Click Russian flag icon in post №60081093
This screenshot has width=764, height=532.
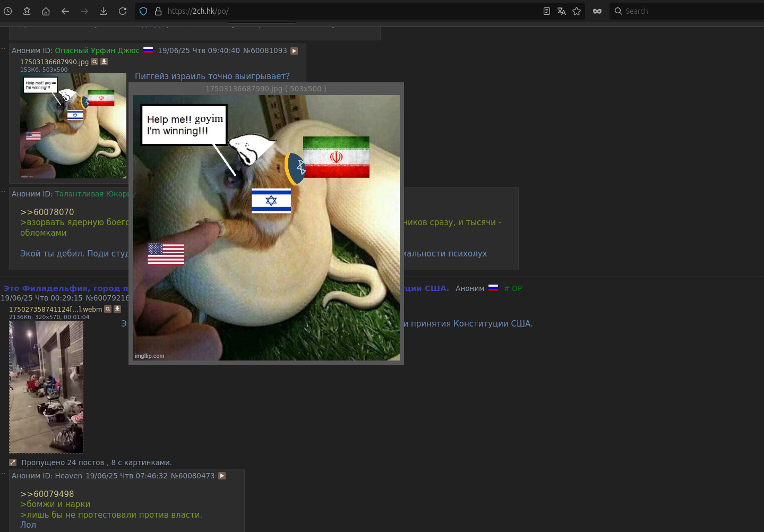[x=148, y=50]
